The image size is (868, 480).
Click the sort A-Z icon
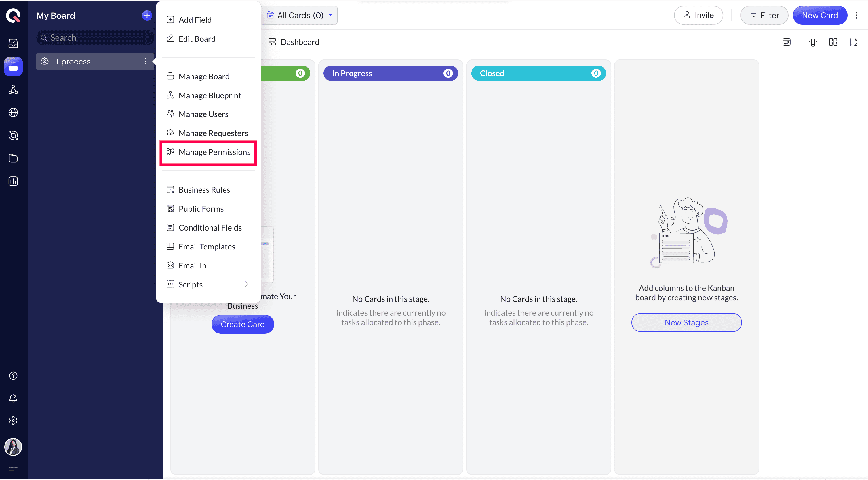pos(853,42)
